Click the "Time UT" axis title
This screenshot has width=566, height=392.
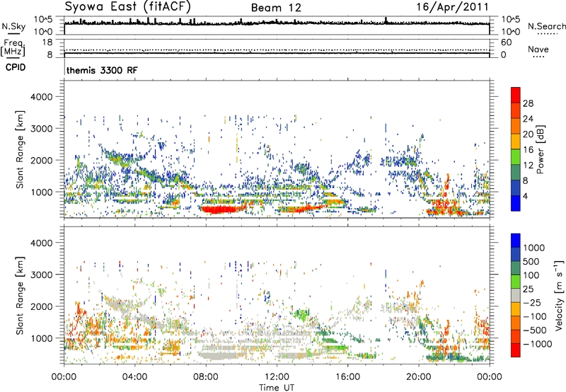coord(277,388)
